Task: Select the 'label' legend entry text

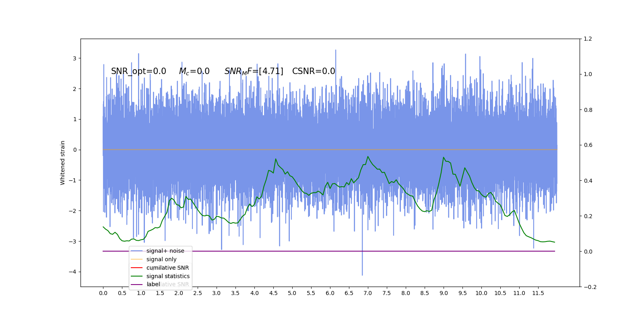Action: [153, 284]
